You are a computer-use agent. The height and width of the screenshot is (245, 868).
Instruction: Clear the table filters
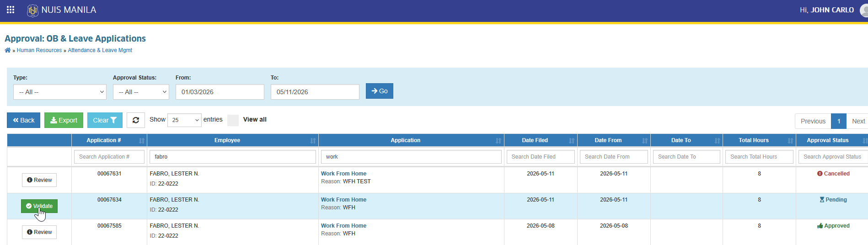(x=105, y=120)
